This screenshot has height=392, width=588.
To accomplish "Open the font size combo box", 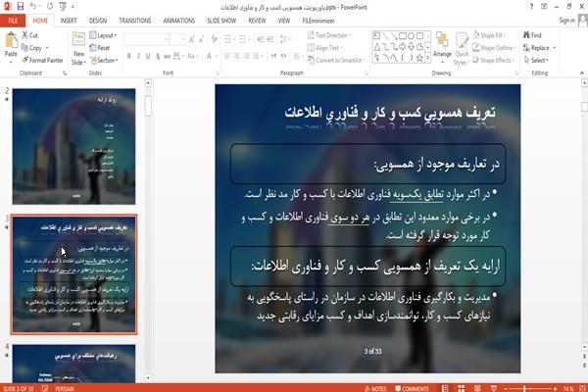I will coord(177,39).
